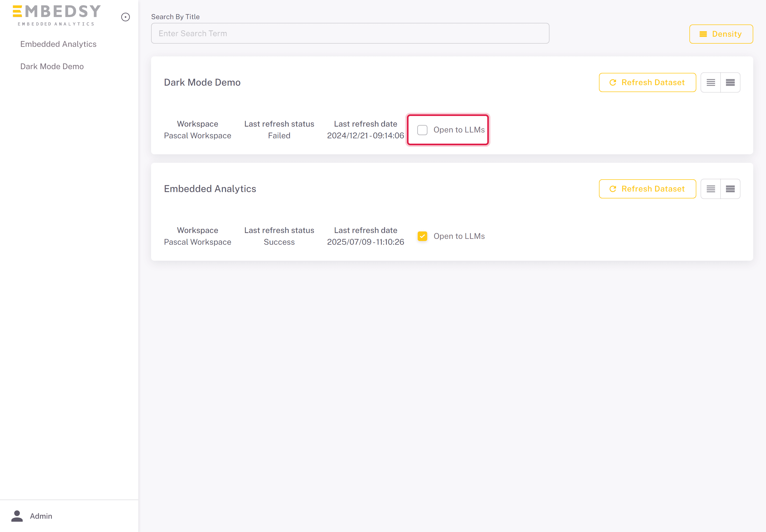
Task: Click the Embedsy logo
Action: (x=57, y=15)
